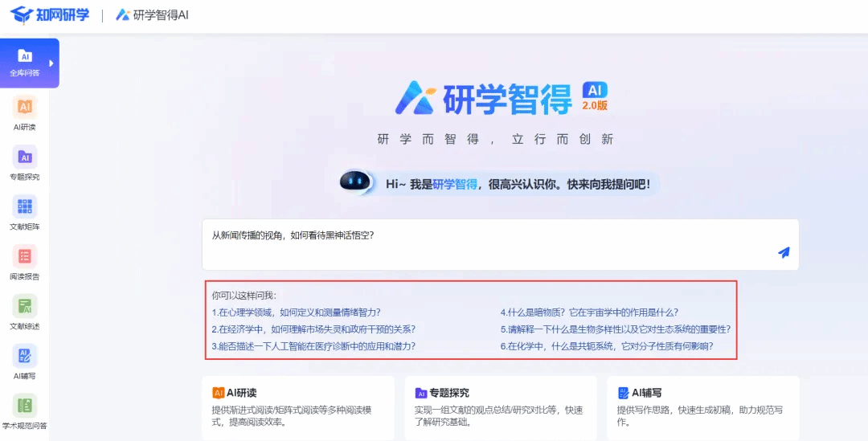Screen dimensions: 868x441
Task: Open the 学术规范问答 sidebar icon
Action: [x=25, y=406]
